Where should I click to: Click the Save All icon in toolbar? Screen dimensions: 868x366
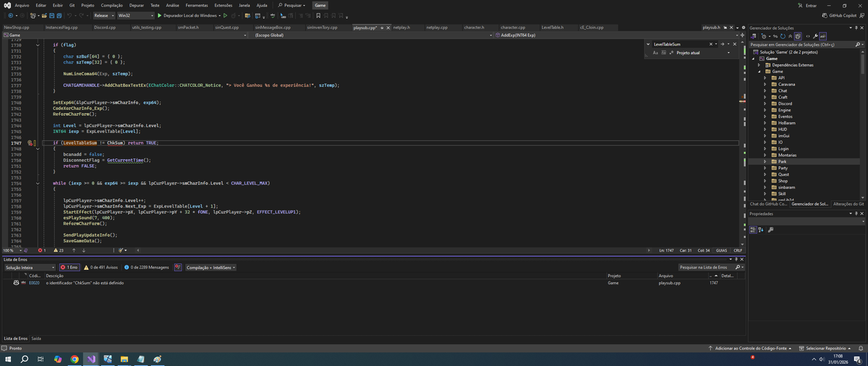tap(58, 15)
